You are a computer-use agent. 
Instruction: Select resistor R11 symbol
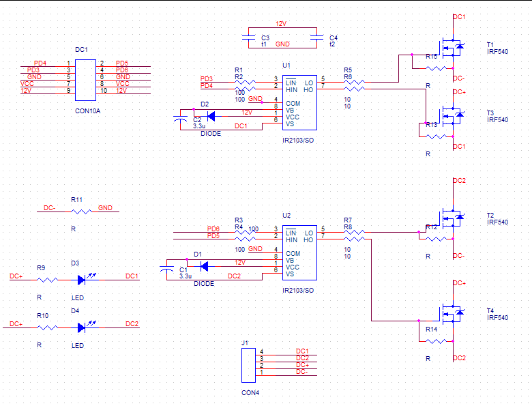coord(81,212)
